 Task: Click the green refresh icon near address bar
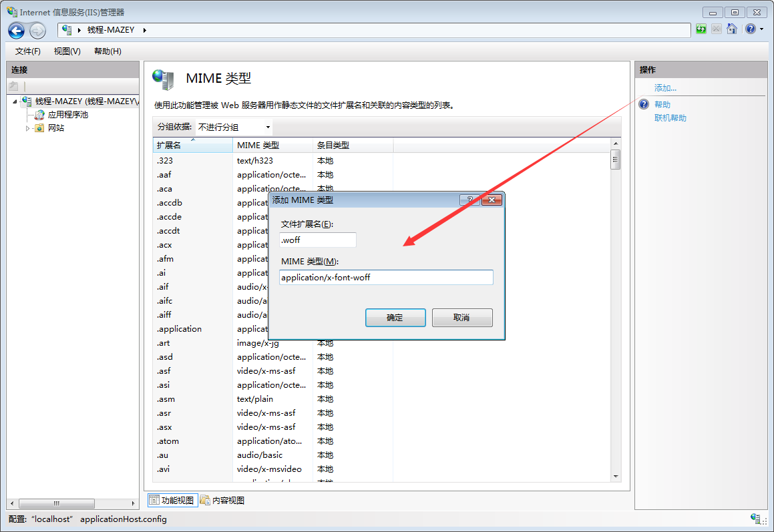(x=700, y=29)
